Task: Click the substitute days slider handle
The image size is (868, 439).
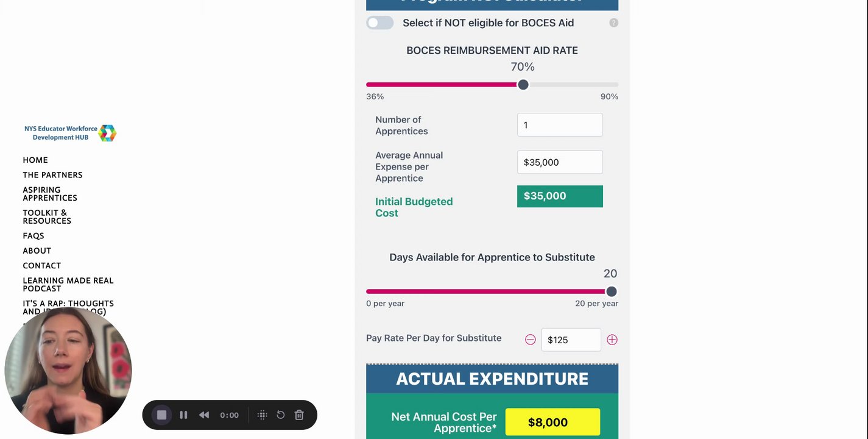Action: point(612,291)
